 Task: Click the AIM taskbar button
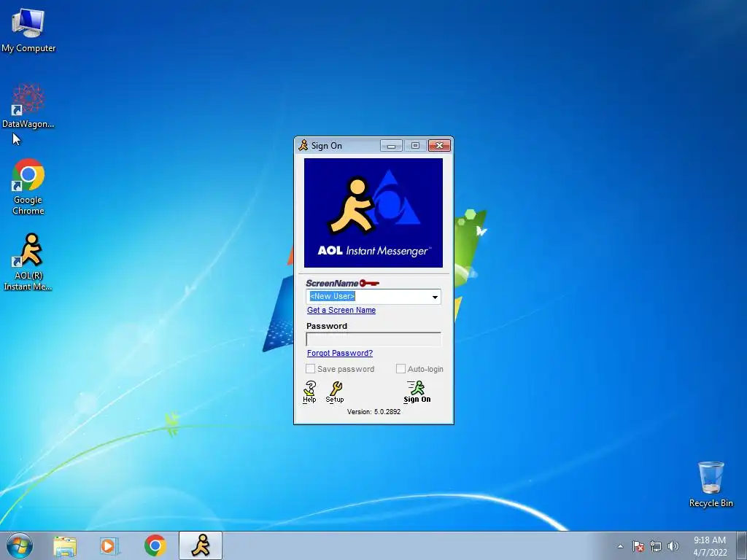click(x=201, y=545)
